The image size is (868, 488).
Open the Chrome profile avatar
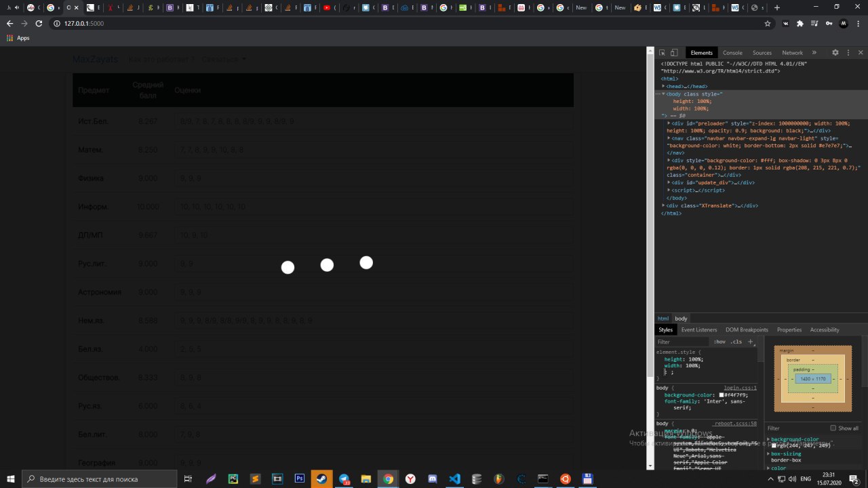pos(844,23)
